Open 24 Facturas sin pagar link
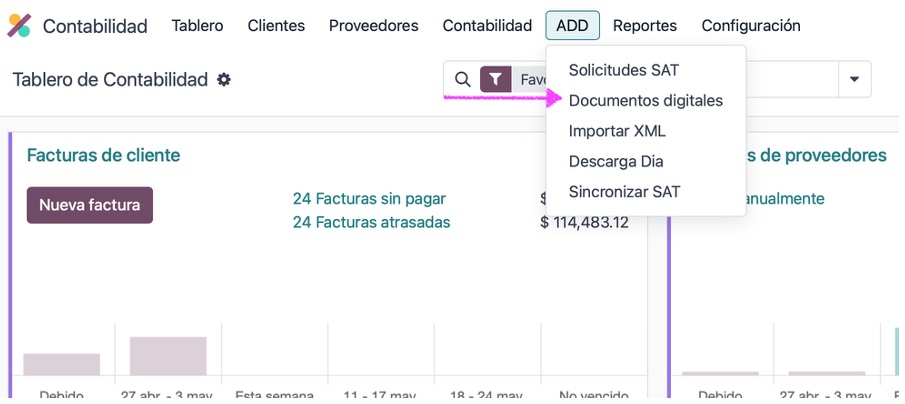 point(369,199)
